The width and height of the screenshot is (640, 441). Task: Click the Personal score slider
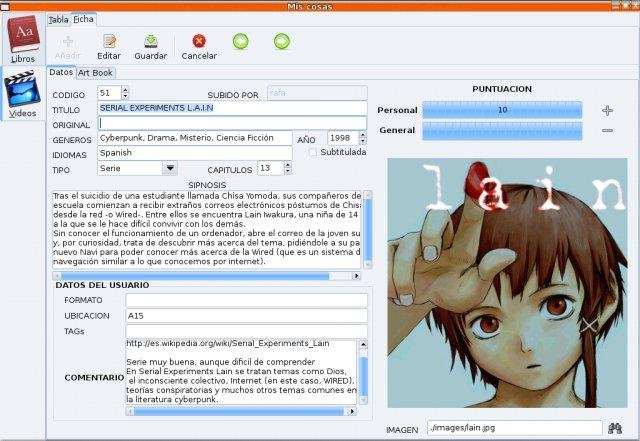[x=502, y=110]
